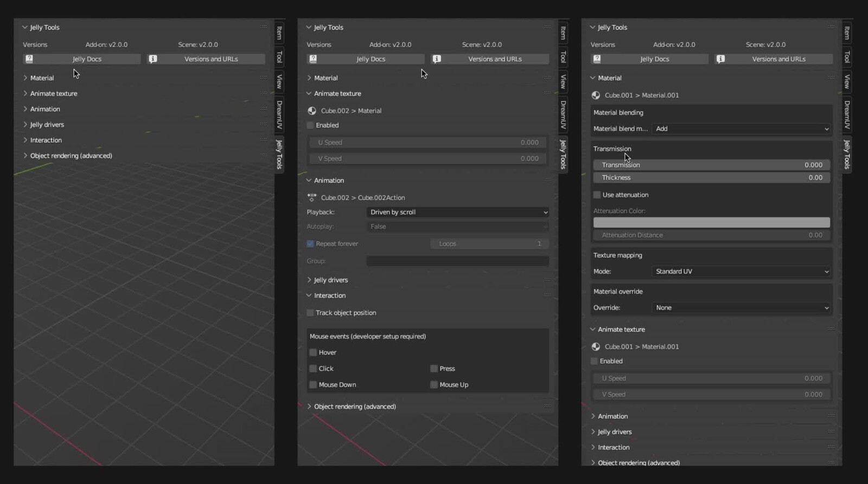Click Versions and URLs info icon, middle panel
This screenshot has width=868, height=484.
437,59
